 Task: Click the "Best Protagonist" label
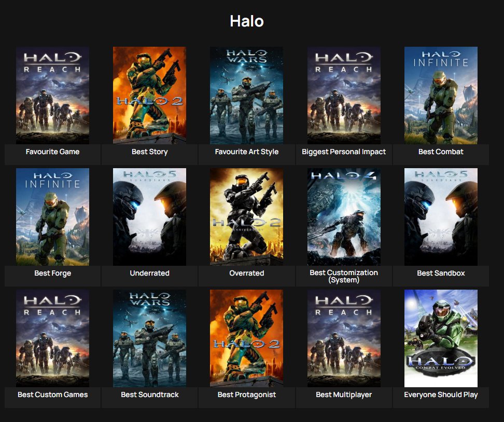click(246, 394)
